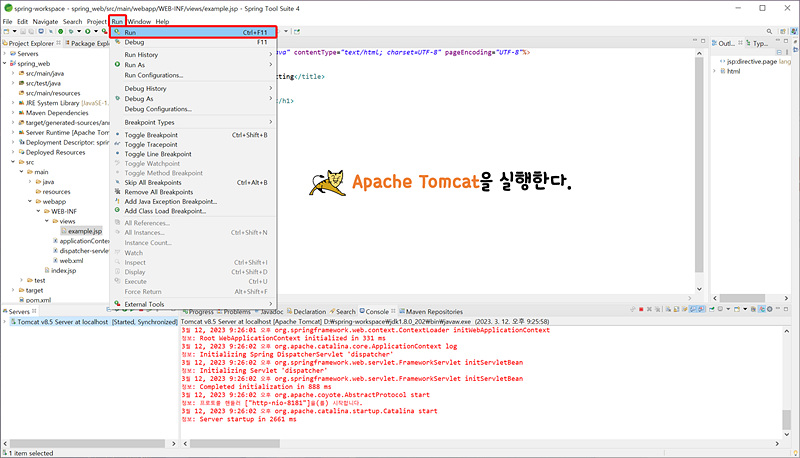The height and width of the screenshot is (458, 800).
Task: Select Debug (F11) menu entry
Action: pos(193,42)
